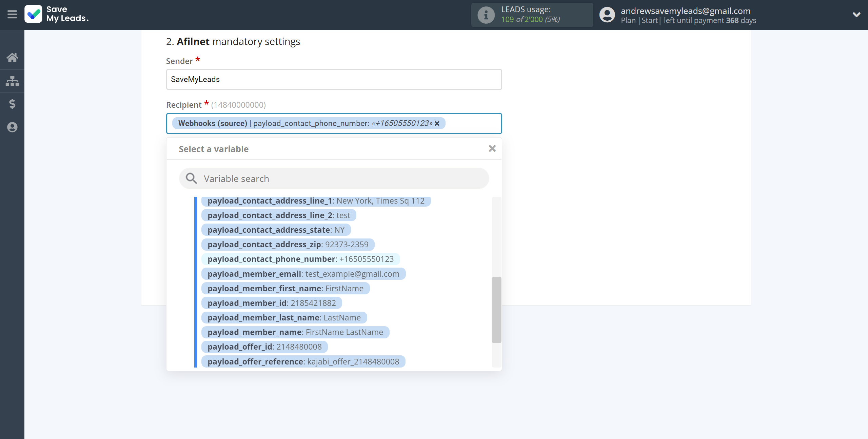Select payload_contact_address_line_2 variable
This screenshot has height=439, width=868.
tap(279, 215)
